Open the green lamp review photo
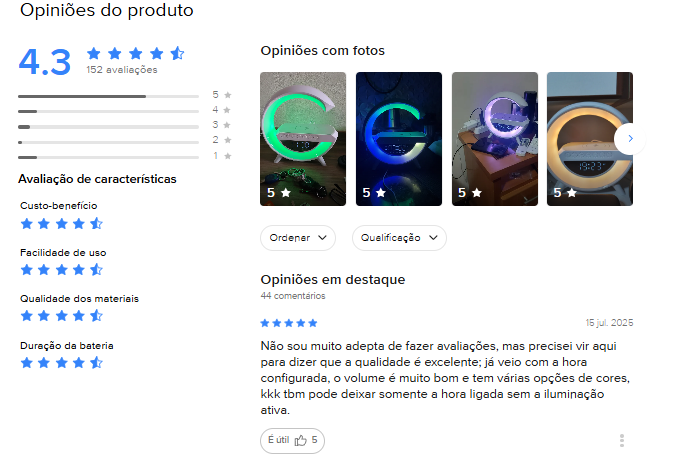This screenshot has width=679, height=466. pyautogui.click(x=303, y=139)
